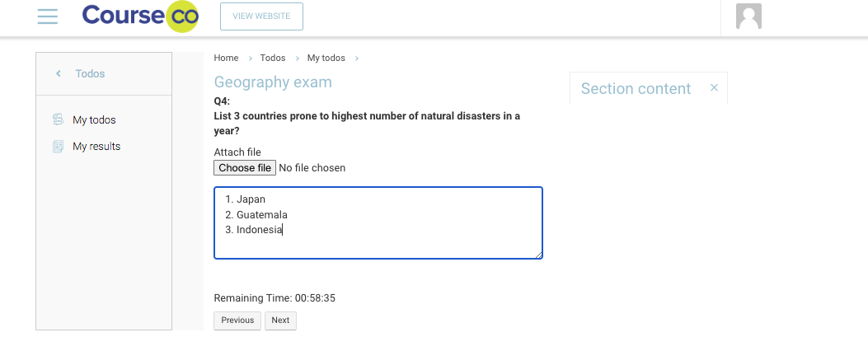This screenshot has width=868, height=337.
Task: Open My todos in the sidebar
Action: [94, 120]
